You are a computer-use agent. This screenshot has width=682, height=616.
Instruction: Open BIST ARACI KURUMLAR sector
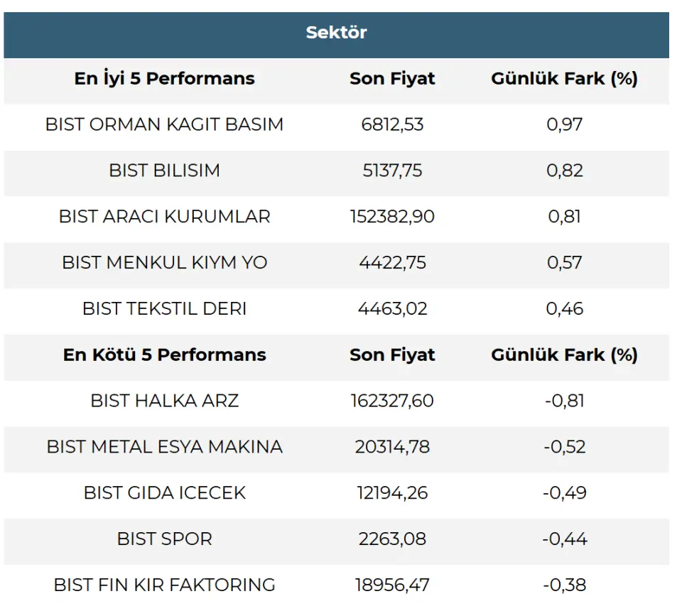pos(164,217)
